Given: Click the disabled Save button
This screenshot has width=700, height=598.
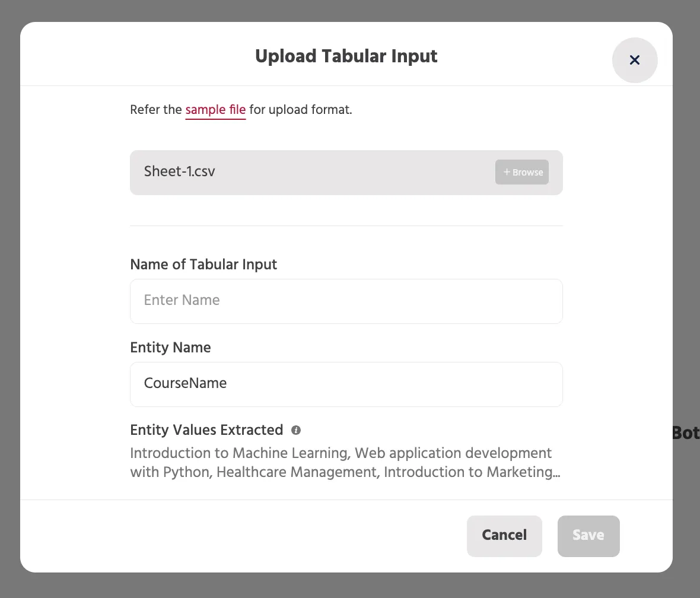Looking at the screenshot, I should (x=588, y=536).
